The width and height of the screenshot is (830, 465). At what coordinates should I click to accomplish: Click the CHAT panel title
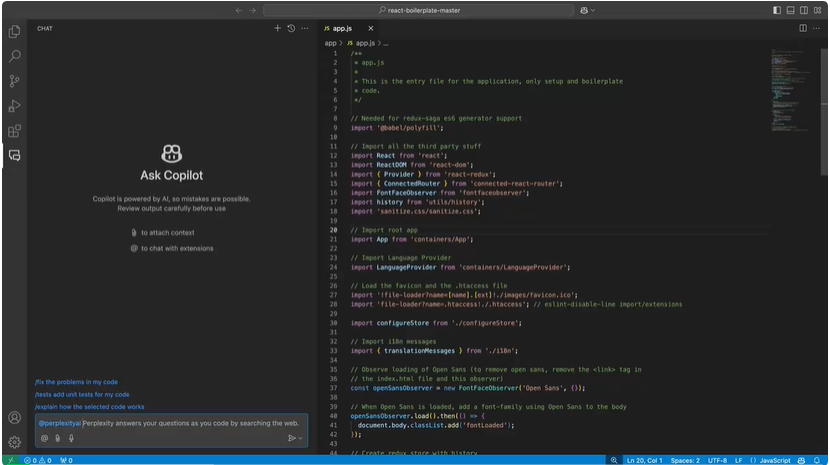[44, 29]
